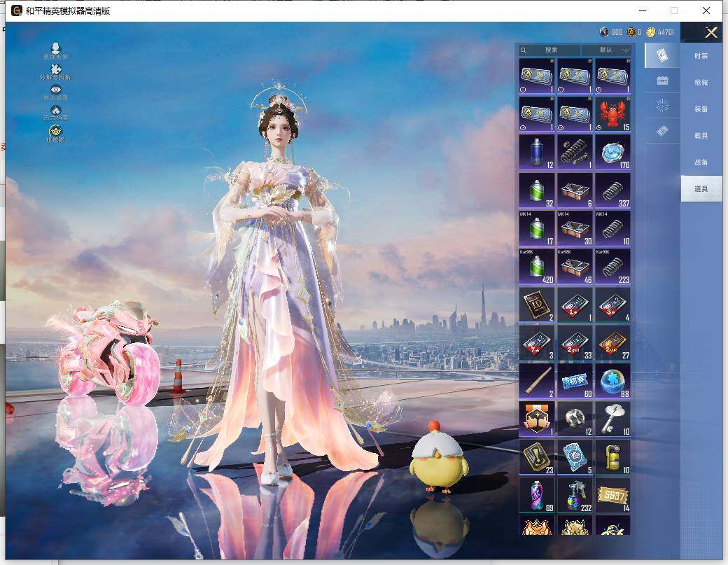Select the SS37 gold ticket item

click(612, 494)
